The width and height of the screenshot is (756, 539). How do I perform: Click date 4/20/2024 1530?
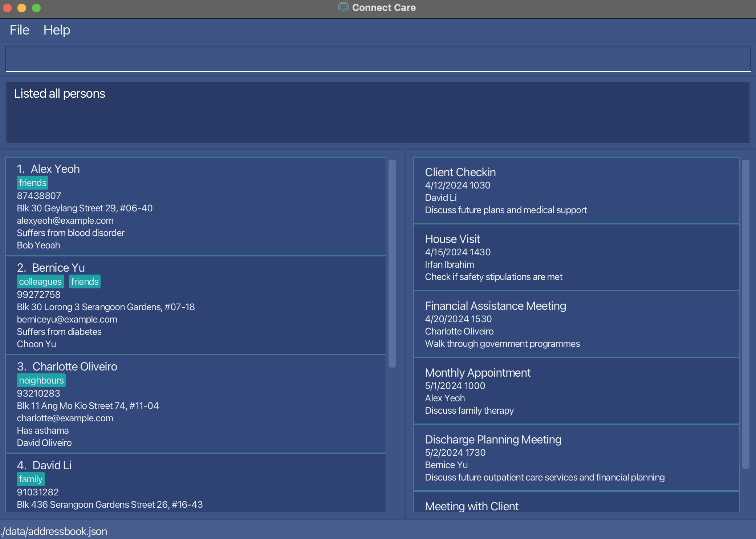(458, 319)
